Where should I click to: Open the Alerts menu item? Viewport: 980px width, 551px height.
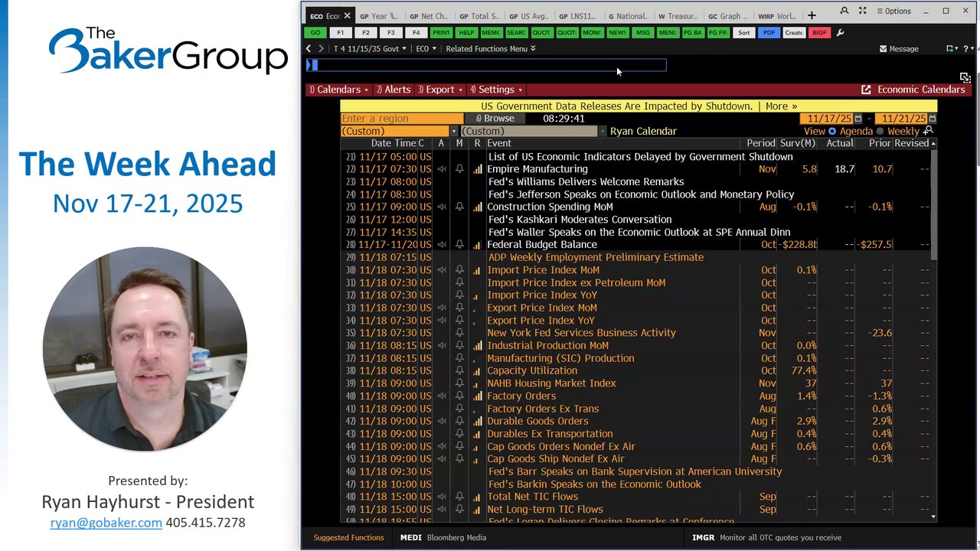[x=393, y=90]
